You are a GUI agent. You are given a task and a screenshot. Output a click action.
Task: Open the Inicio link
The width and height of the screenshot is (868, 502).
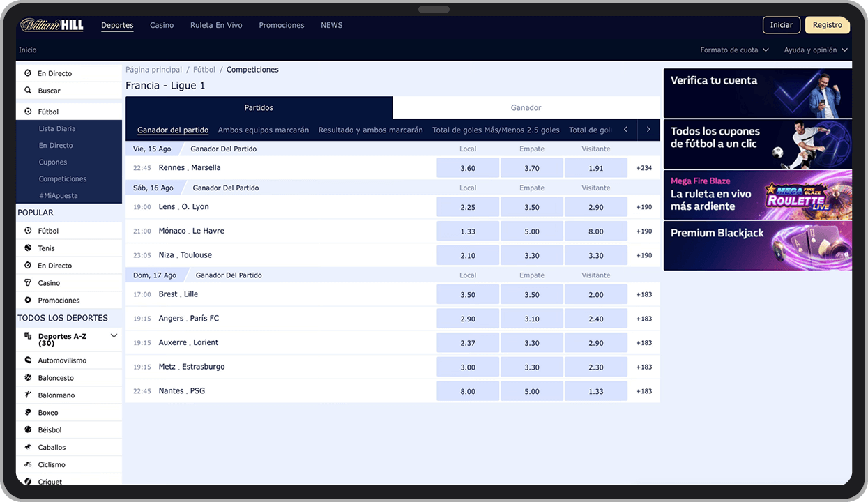28,50
